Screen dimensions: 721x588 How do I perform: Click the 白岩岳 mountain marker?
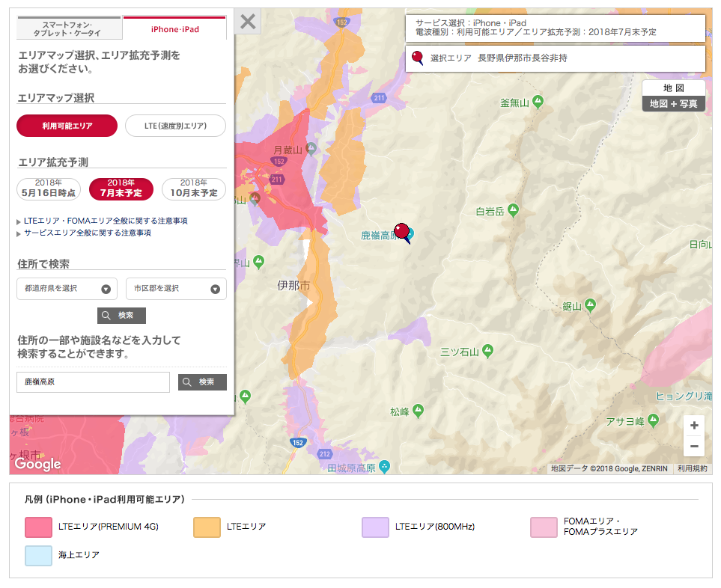(x=513, y=210)
